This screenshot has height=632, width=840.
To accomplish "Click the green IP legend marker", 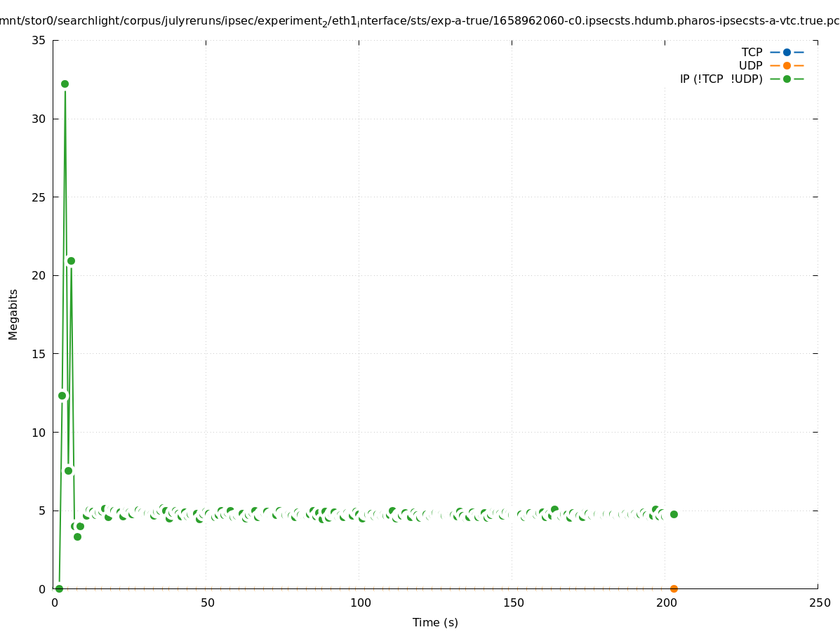I will click(x=787, y=79).
